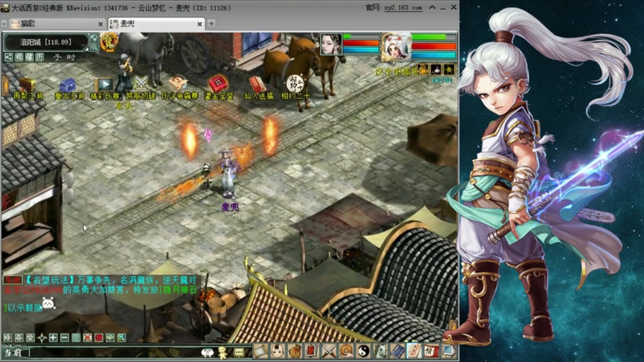Open the red 鎏金宝鉴 book icon
The width and height of the screenshot is (644, 362).
pos(218,83)
